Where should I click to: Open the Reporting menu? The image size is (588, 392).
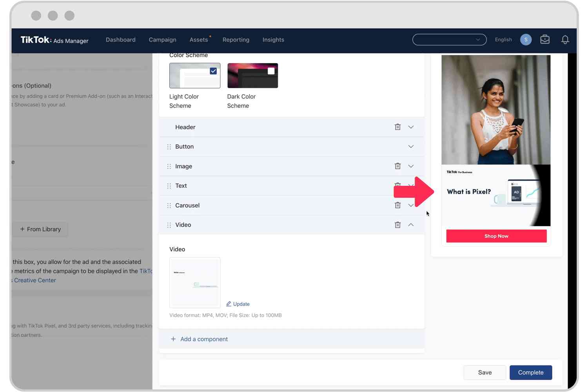236,40
